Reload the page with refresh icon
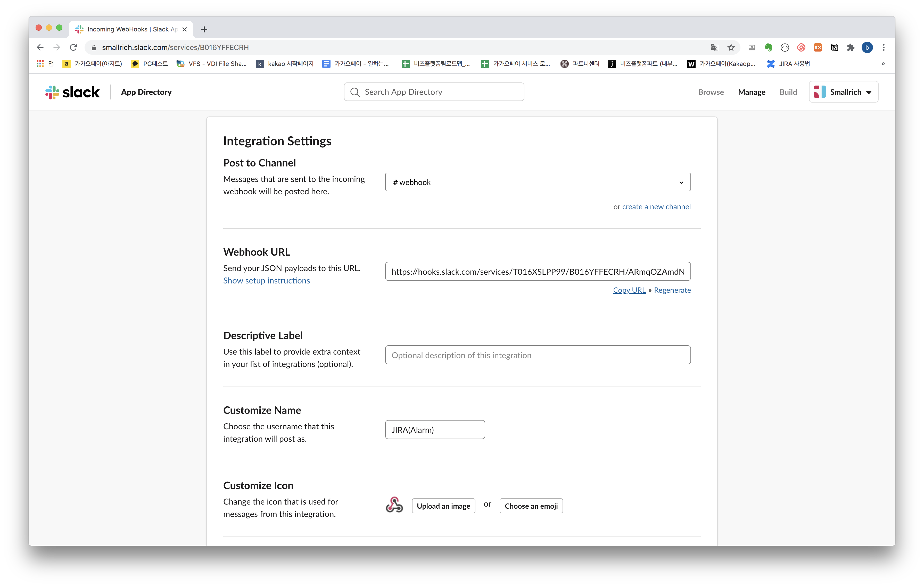924x587 pixels. point(73,48)
